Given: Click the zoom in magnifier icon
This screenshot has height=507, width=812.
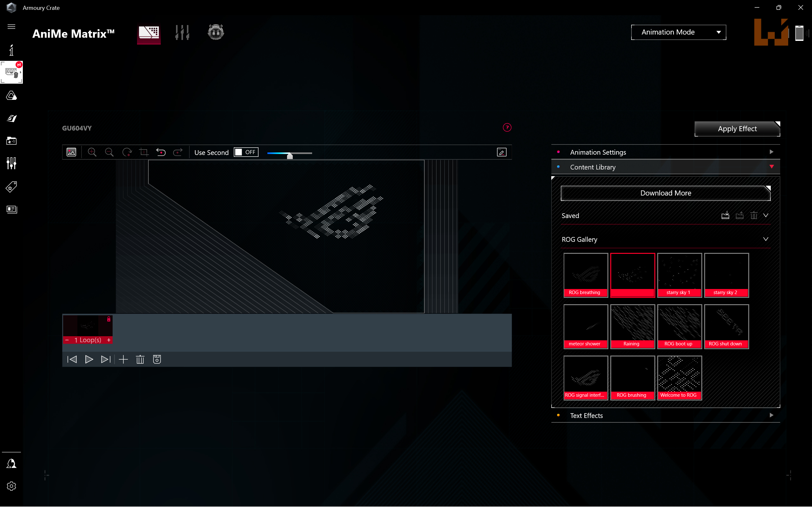Looking at the screenshot, I should [x=92, y=152].
